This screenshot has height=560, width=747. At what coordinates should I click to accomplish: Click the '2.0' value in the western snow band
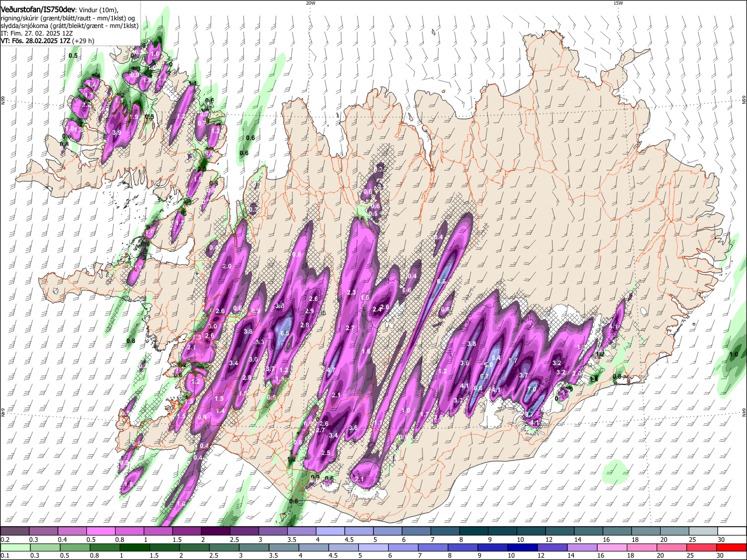(228, 266)
